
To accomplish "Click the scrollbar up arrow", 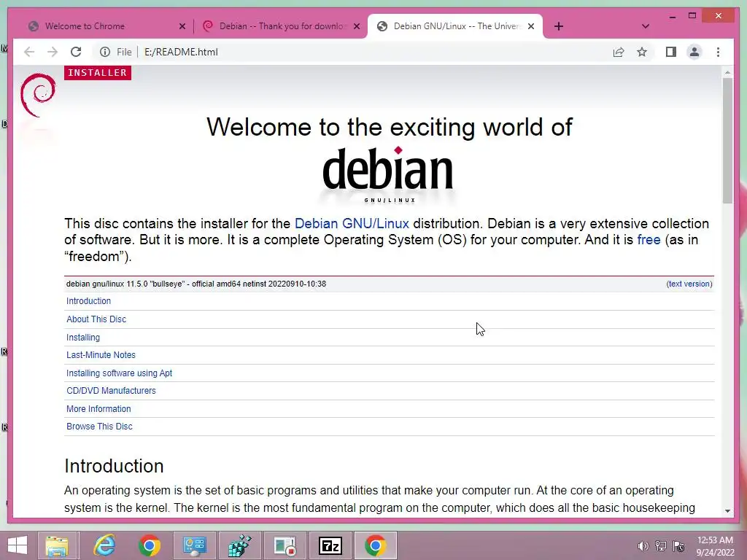I will [727, 72].
